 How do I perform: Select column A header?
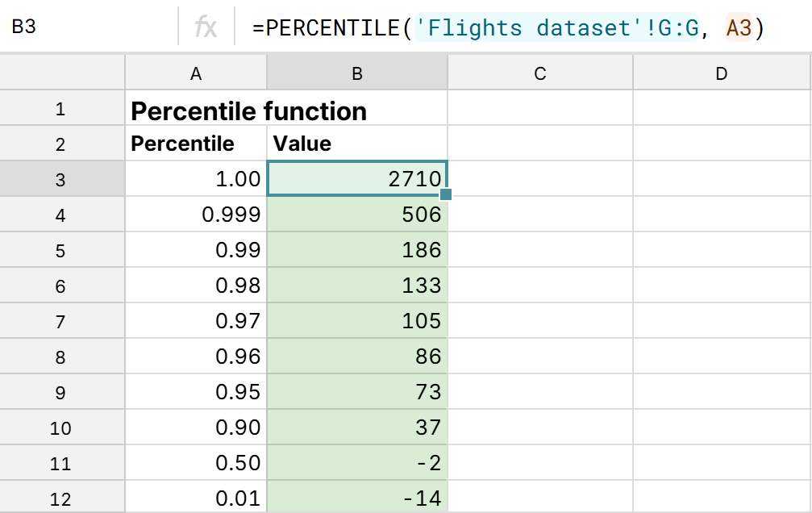195,73
